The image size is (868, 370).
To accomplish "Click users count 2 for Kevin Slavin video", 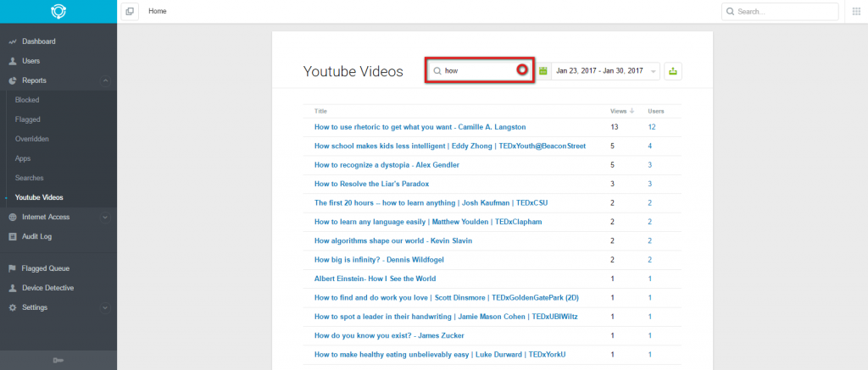I will [x=650, y=240].
